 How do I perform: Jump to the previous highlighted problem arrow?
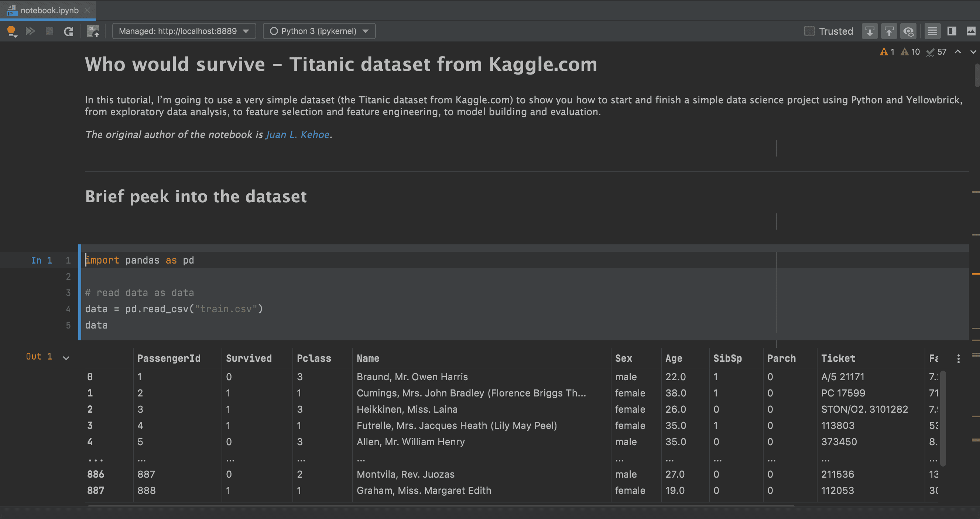(958, 52)
